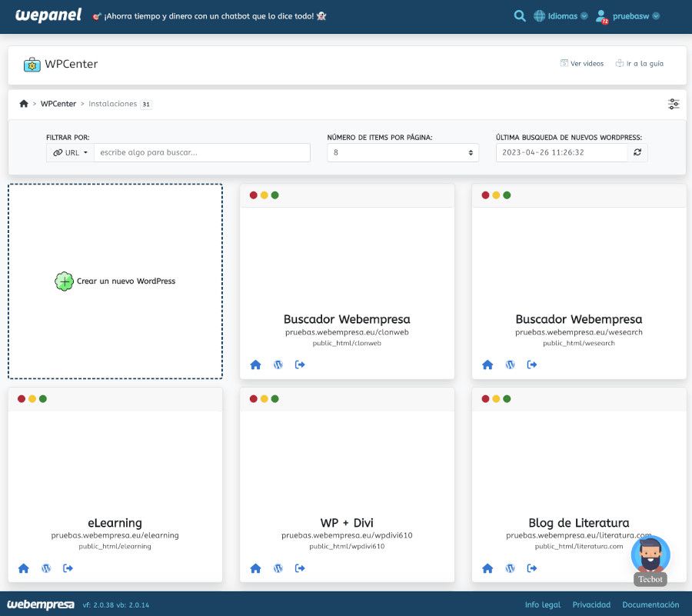
Task: Open the Tecbot chatbot assistant
Action: click(650, 560)
